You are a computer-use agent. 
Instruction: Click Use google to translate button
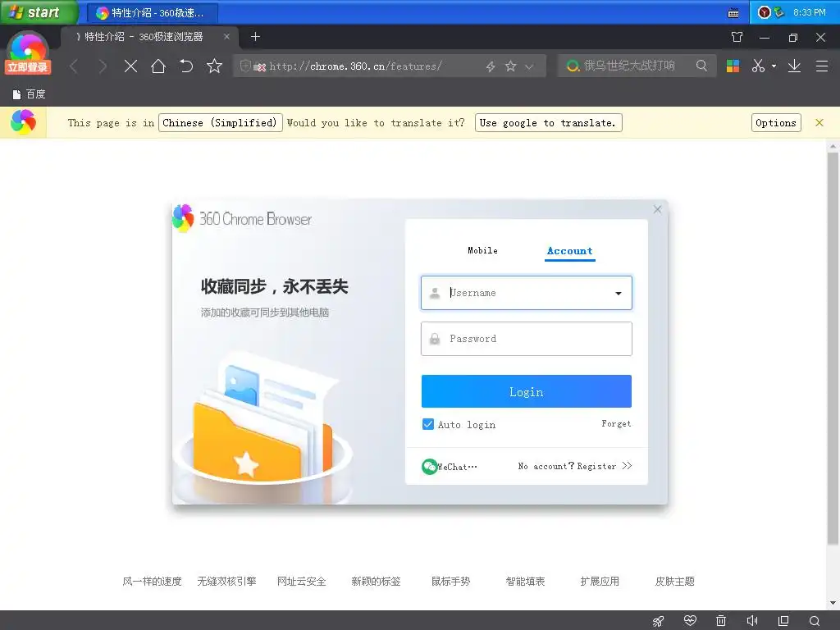[x=549, y=123]
